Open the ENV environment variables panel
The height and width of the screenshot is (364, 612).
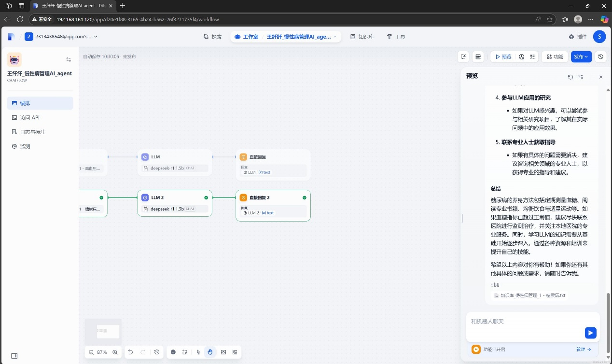(478, 56)
